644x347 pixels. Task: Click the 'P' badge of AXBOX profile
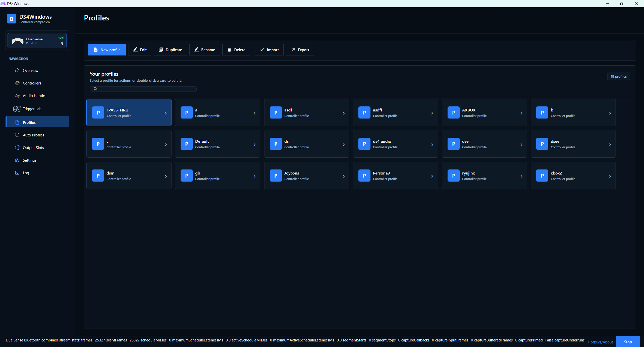click(454, 112)
